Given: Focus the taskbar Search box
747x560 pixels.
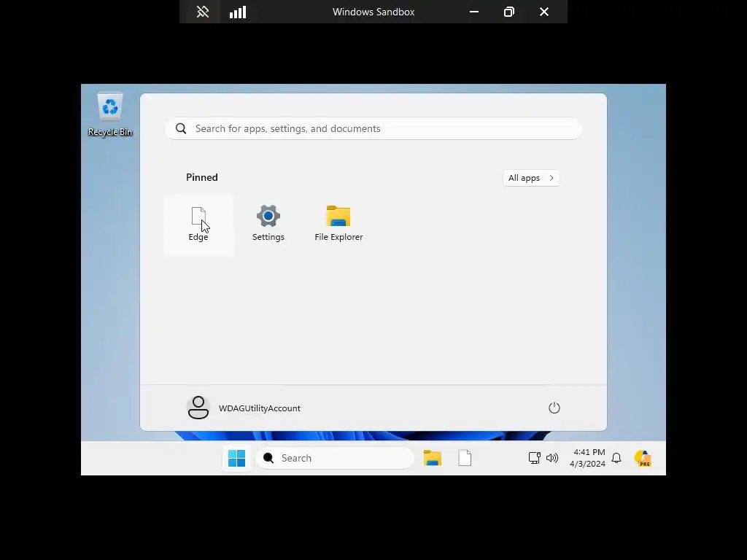Looking at the screenshot, I should (334, 458).
